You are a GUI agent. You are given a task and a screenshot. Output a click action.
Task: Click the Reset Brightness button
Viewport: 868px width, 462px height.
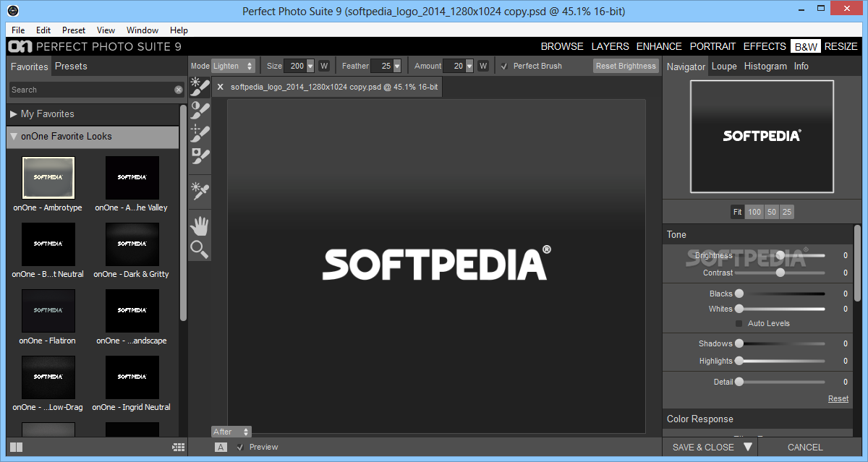[626, 66]
